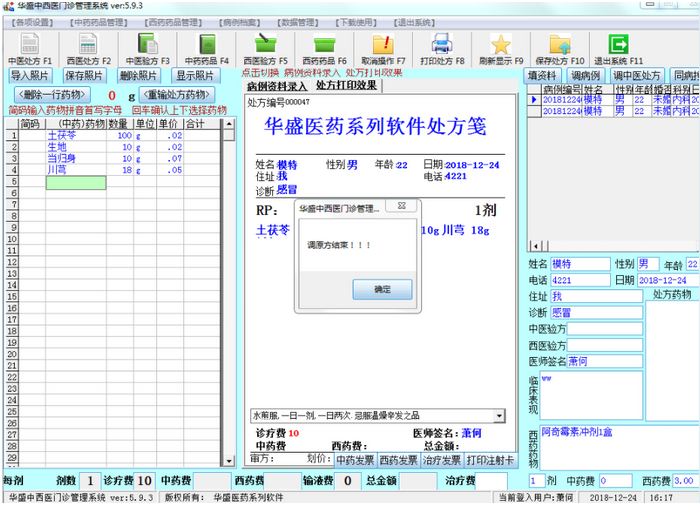The height and width of the screenshot is (513, 700).
Task: Click the 西药发票 button
Action: pyautogui.click(x=399, y=460)
